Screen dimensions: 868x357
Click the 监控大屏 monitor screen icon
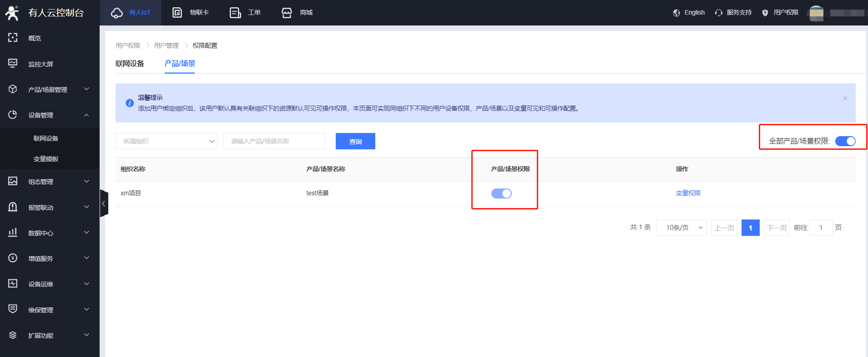[13, 63]
